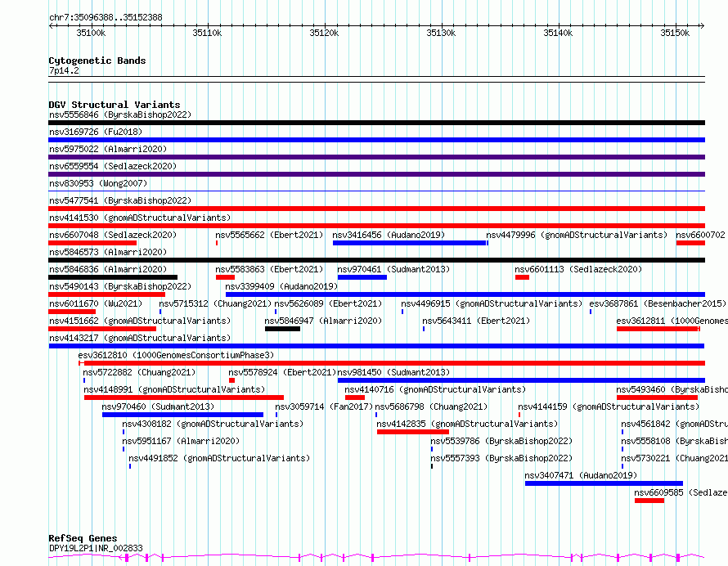Click the blue bar under nsv3407471 (Audano2019)
Screen dimensions: 728x566
tap(604, 483)
